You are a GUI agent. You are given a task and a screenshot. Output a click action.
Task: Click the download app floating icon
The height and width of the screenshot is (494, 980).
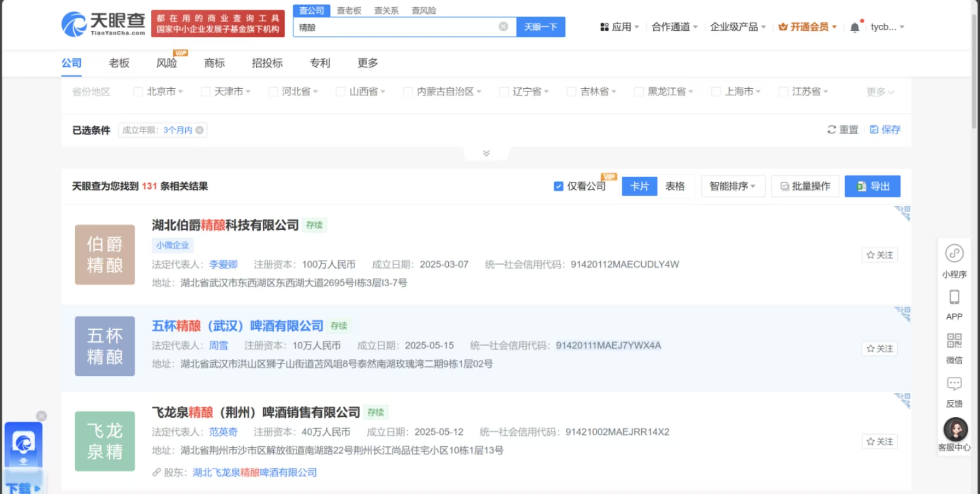tap(23, 444)
